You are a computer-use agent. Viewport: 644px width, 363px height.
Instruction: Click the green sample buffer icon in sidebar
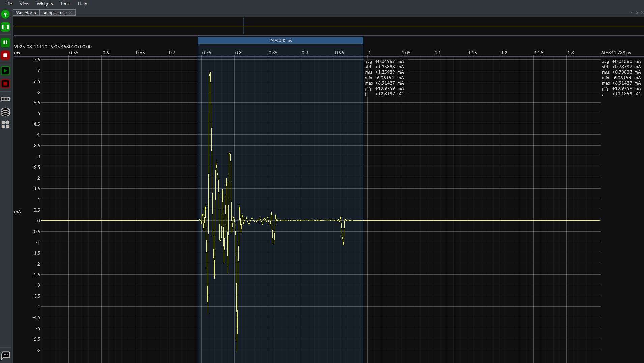(x=5, y=27)
